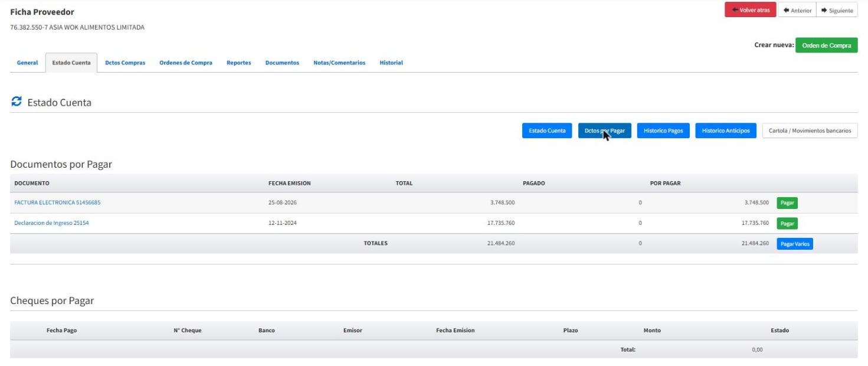Click the provider name ASIA WOK ALIMENTOS LIMITADA

click(97, 27)
